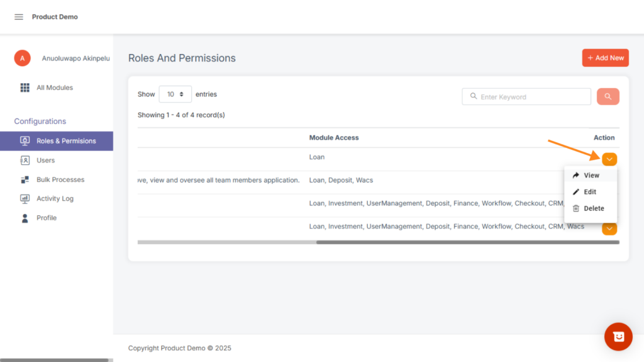Viewport: 644px width, 362px height.
Task: Select View from the action menu
Action: click(591, 176)
